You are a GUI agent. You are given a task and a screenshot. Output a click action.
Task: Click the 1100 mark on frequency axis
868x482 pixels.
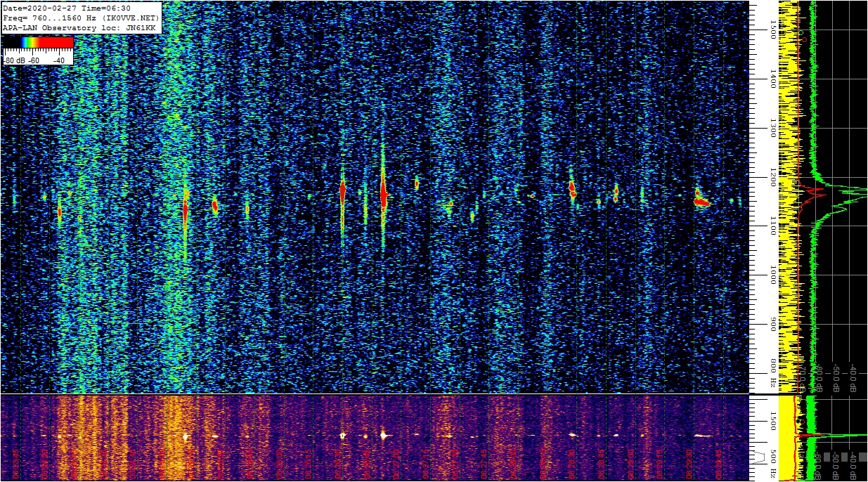[x=772, y=225]
